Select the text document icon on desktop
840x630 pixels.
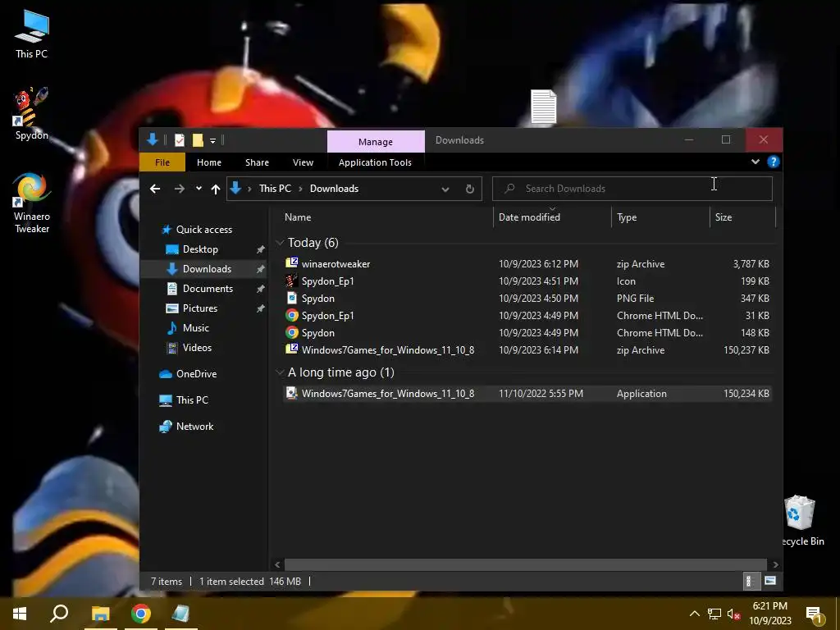(543, 107)
